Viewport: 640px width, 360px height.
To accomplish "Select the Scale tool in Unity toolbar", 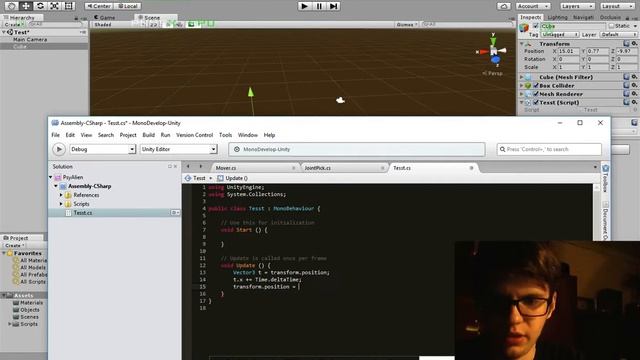I will tap(54, 6).
